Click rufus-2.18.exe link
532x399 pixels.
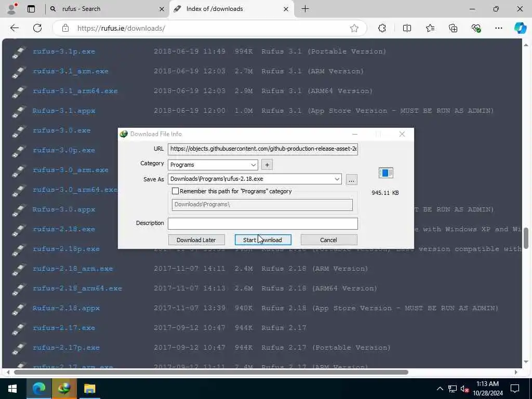64,229
